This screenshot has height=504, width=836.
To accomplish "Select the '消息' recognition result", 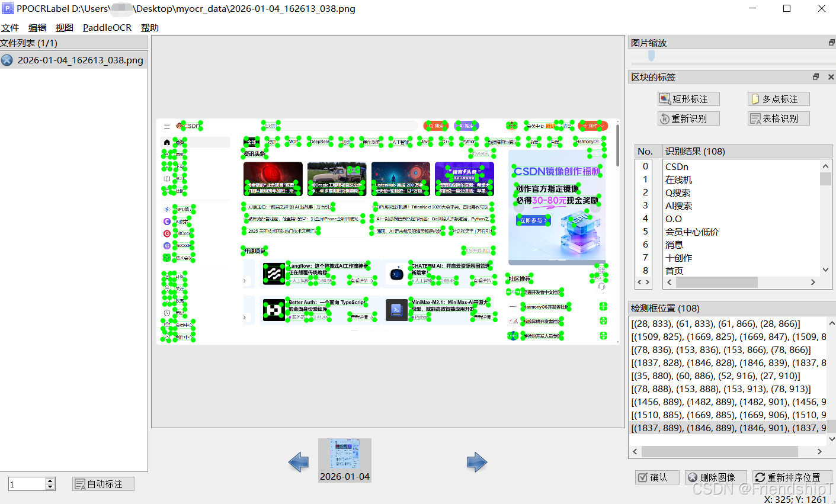I will click(x=741, y=245).
